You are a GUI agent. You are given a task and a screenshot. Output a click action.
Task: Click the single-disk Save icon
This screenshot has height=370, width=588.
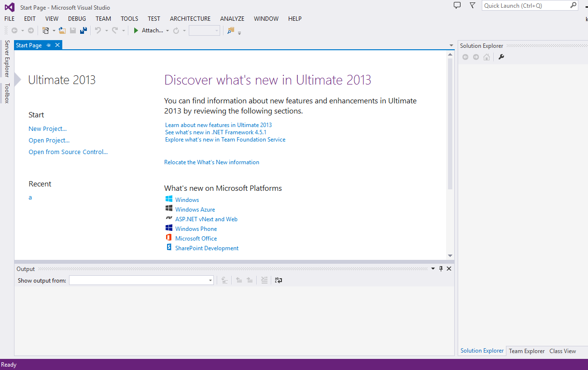pos(73,30)
